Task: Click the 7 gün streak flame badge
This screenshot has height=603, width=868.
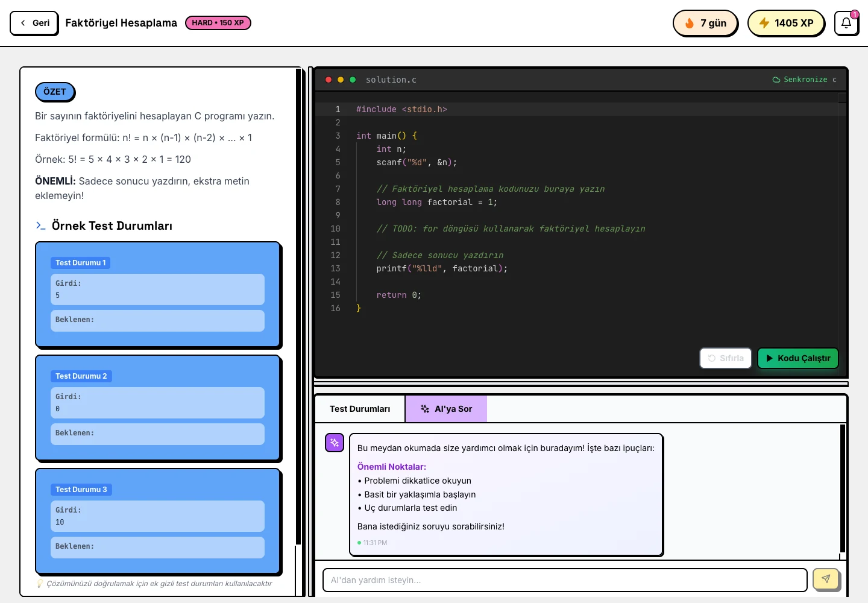Action: click(x=705, y=23)
